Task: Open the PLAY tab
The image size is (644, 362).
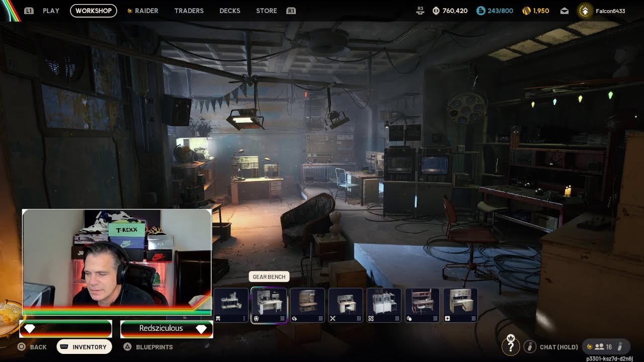Action: pos(51,11)
